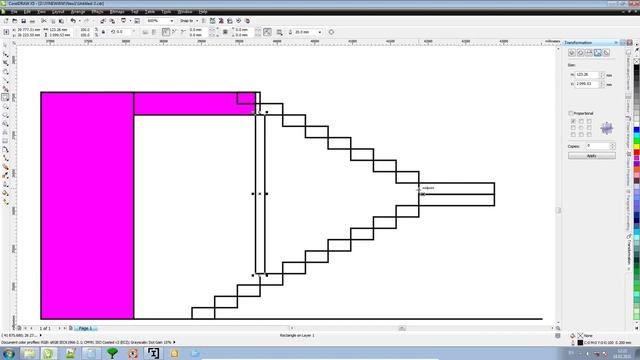This screenshot has width=640, height=360.
Task: Check the bottom-center anchor point box
Action: pos(581,134)
